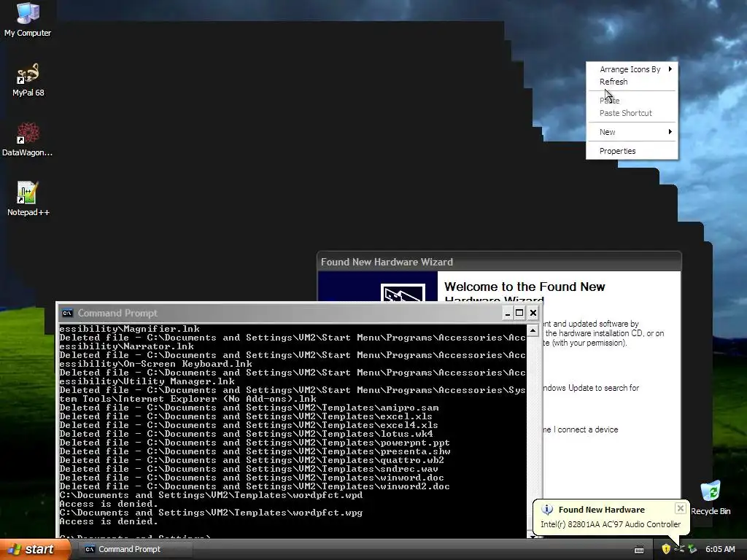Choose Refresh from the context menu
Screen dimensions: 747x560
click(x=632, y=82)
